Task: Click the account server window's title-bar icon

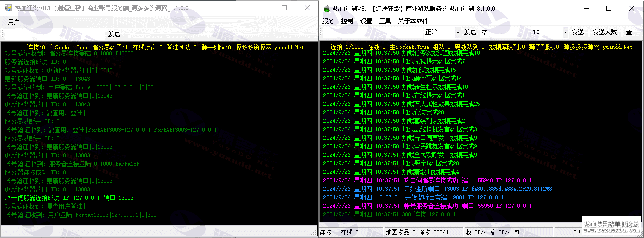Action: click(8, 8)
